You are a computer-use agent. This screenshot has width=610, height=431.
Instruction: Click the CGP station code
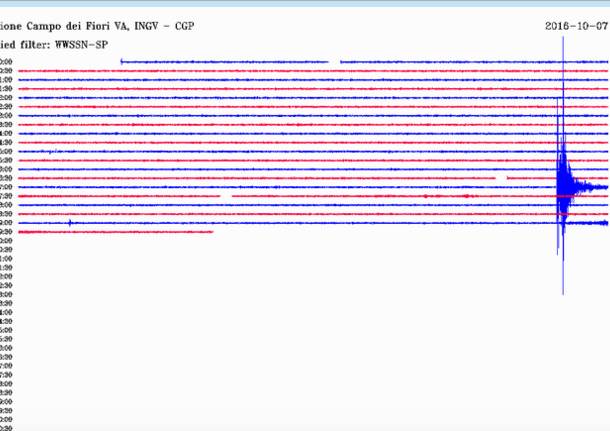[184, 26]
